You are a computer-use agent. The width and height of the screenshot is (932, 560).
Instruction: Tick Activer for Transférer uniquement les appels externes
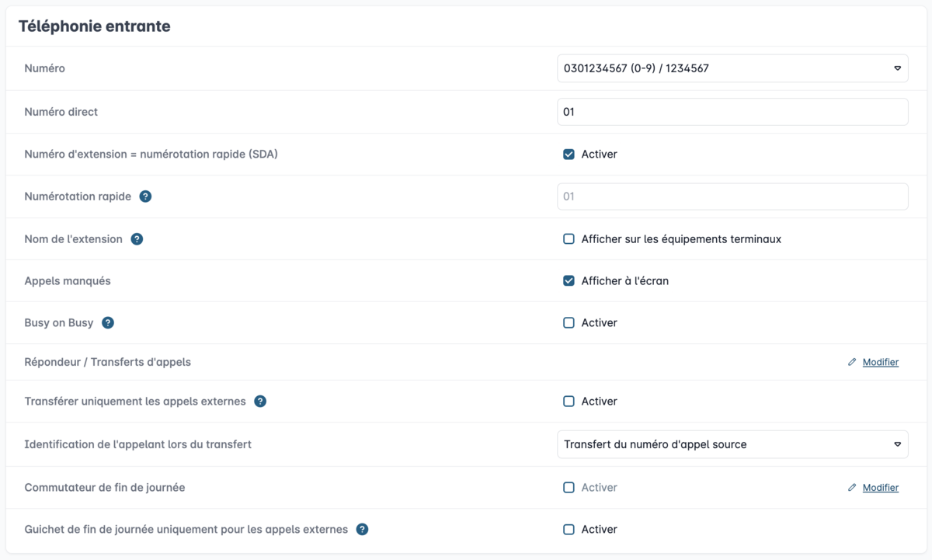[569, 402]
